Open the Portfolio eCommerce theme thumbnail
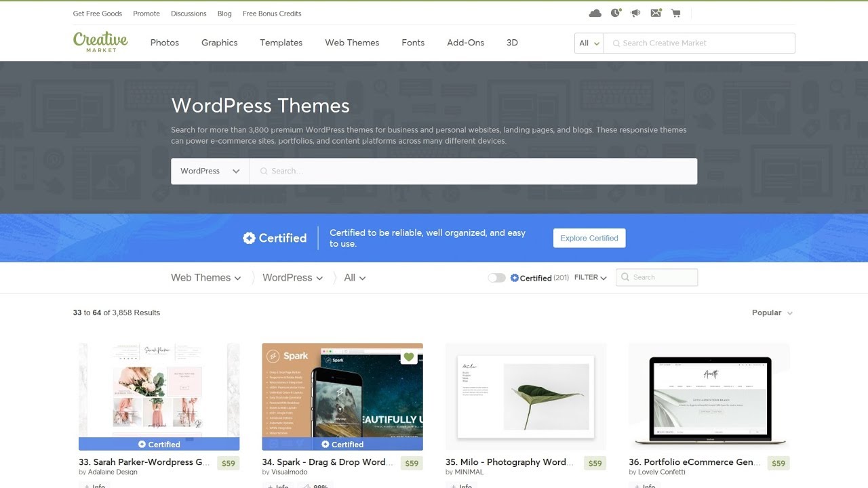Viewport: 868px width, 488px height. point(709,396)
